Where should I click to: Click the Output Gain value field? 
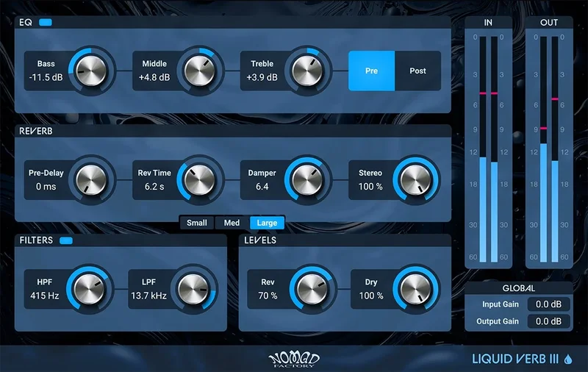pyautogui.click(x=548, y=321)
